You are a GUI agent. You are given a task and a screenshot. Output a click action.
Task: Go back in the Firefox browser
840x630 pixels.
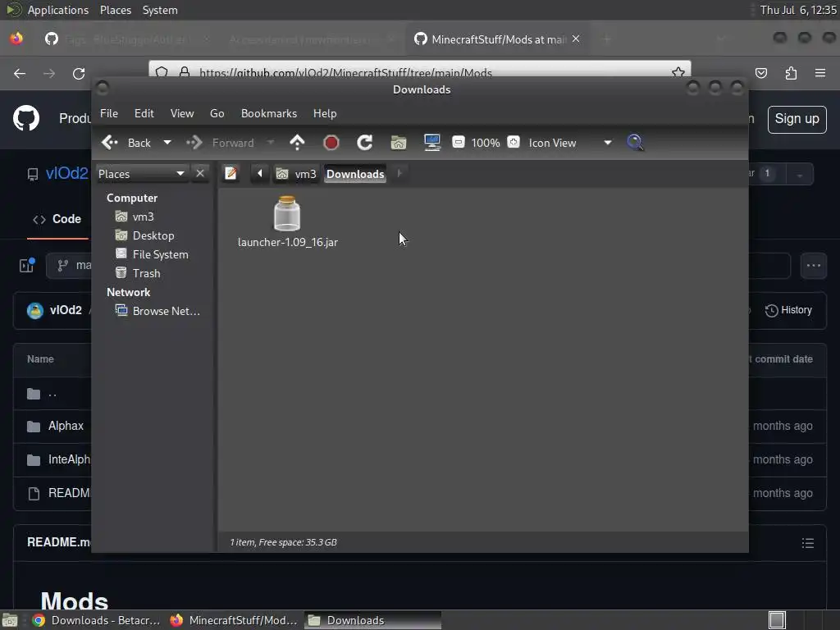[20, 73]
